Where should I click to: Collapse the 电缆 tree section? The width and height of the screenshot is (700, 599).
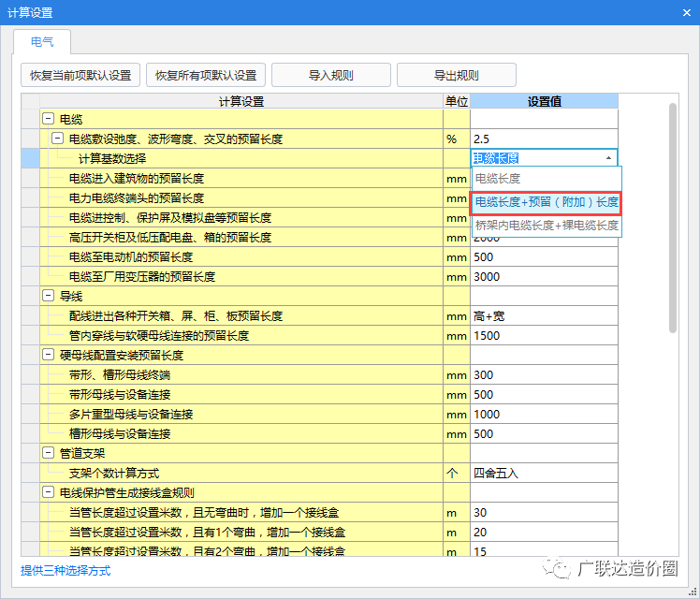[x=48, y=120]
